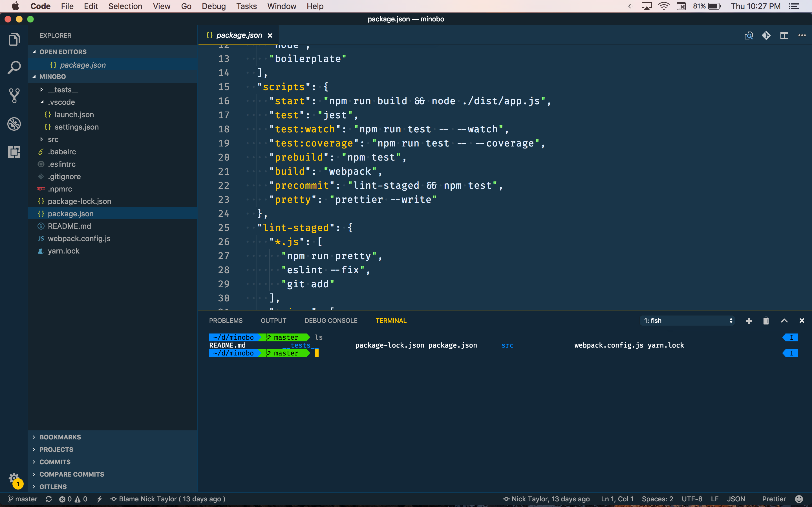Viewport: 812px width, 507px height.
Task: Split the editor using the split icon
Action: [784, 35]
